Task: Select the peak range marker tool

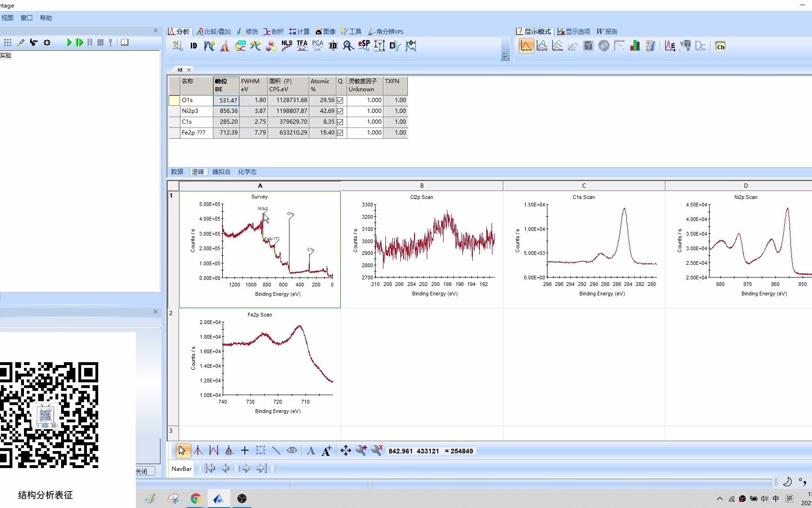Action: (214, 451)
